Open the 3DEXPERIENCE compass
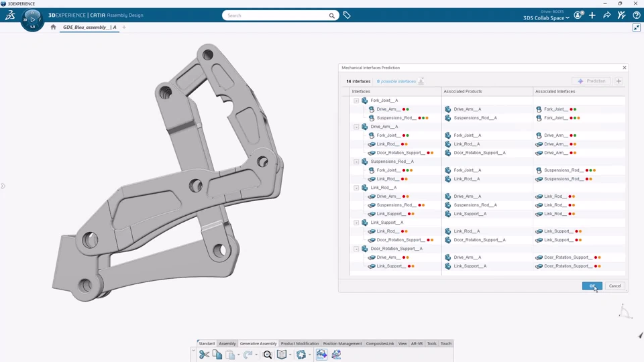The width and height of the screenshot is (644, 362). click(32, 19)
